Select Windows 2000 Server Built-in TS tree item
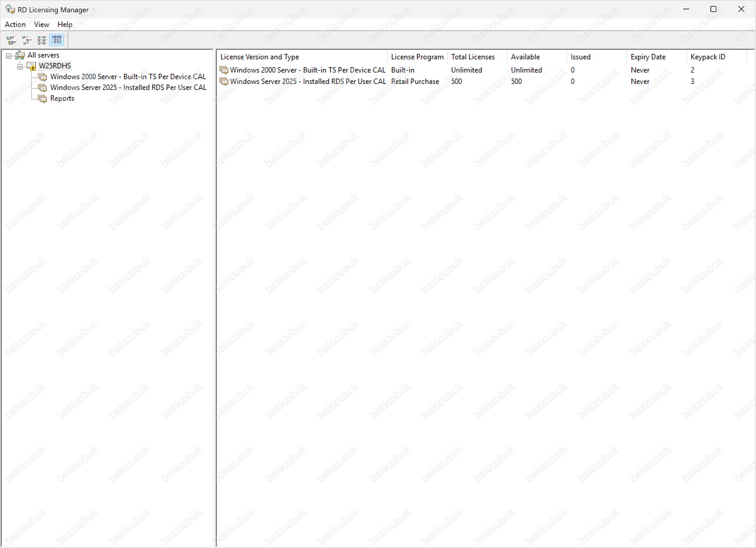 pos(128,77)
